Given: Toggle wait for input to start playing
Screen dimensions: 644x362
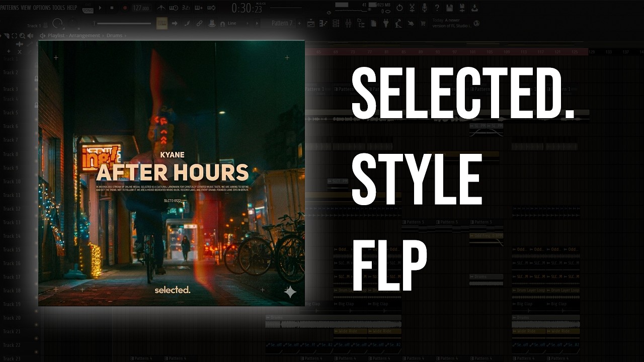Looking at the screenshot, I should [174, 8].
